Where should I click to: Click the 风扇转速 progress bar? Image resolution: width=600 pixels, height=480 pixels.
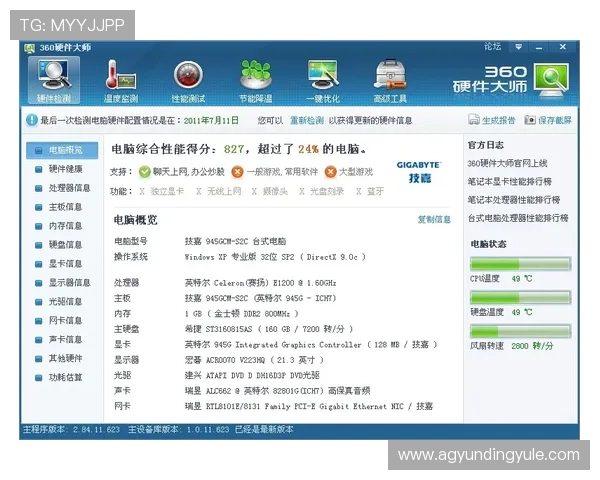click(520, 331)
